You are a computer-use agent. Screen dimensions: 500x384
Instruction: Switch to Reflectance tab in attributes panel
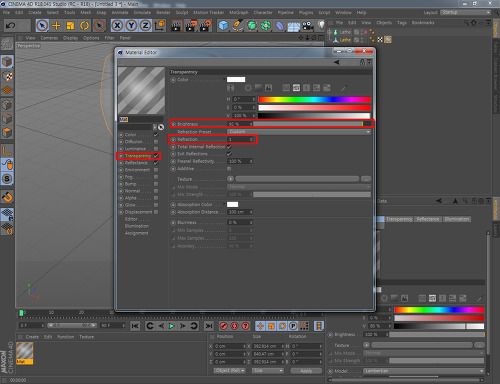(428, 219)
